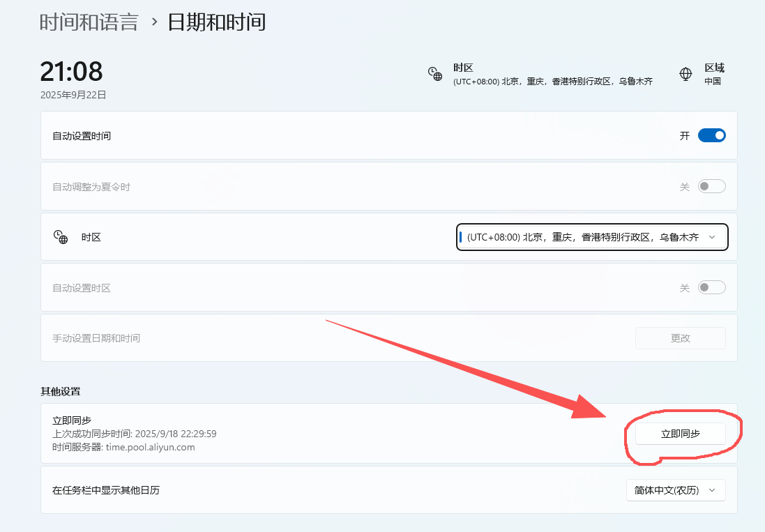This screenshot has height=532, width=765.
Task: Open the 区域 中国 setting in header
Action: [x=713, y=74]
